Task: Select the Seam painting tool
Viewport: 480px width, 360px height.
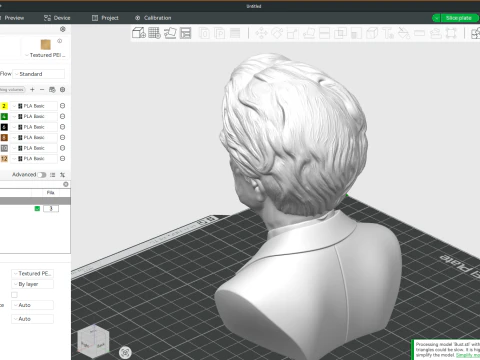Action: [x=372, y=33]
